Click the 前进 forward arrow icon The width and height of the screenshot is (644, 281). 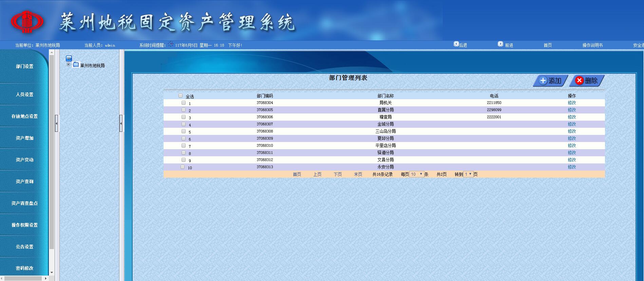[x=500, y=44]
